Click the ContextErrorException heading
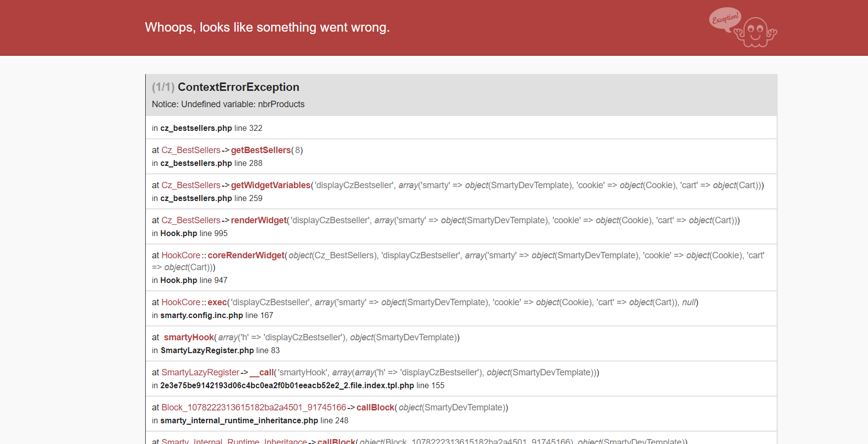Image resolution: width=868 pixels, height=444 pixels. (238, 87)
